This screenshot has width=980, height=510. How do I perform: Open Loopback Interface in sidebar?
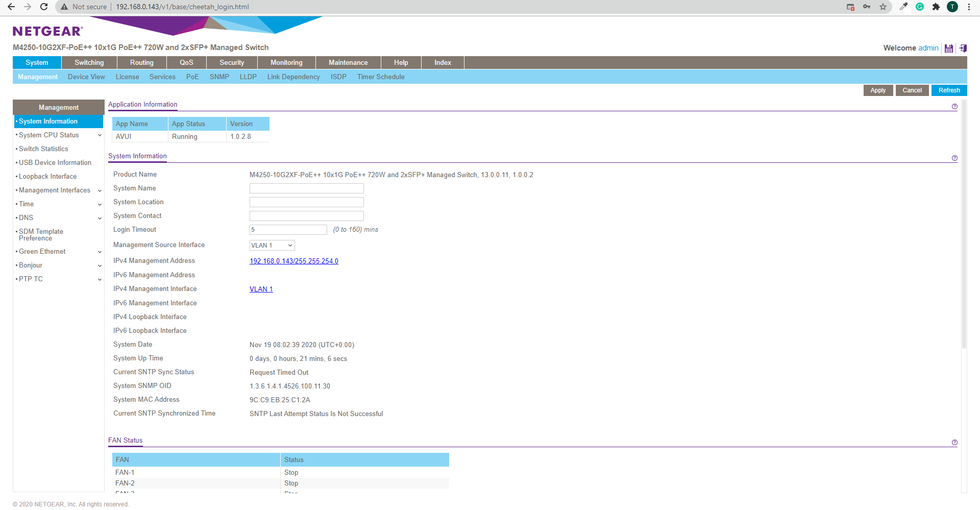(x=48, y=177)
